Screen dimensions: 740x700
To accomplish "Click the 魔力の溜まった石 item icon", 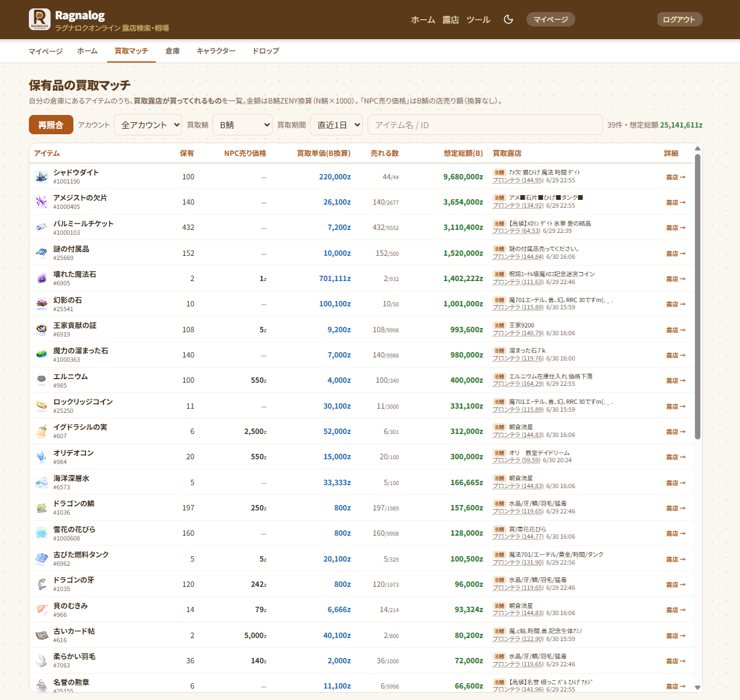I will (42, 355).
